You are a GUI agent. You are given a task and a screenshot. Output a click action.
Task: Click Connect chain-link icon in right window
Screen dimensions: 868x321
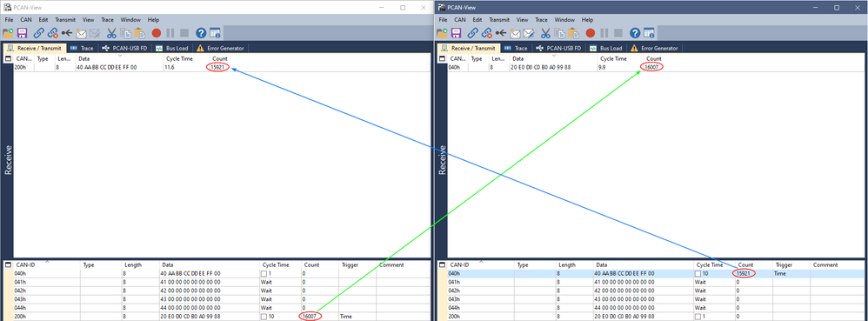[473, 33]
